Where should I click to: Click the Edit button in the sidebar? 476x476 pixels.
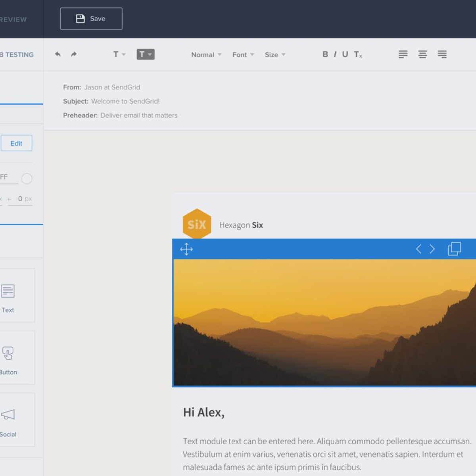17,143
